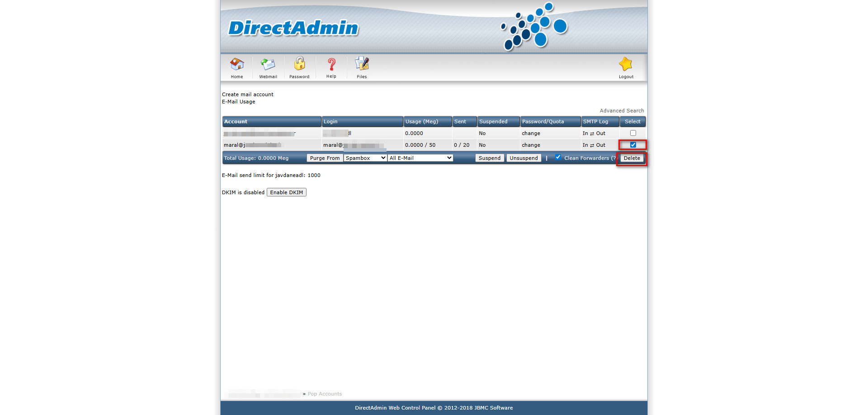Uncheck the maral account select checkbox
This screenshot has height=415, width=868.
click(x=633, y=145)
